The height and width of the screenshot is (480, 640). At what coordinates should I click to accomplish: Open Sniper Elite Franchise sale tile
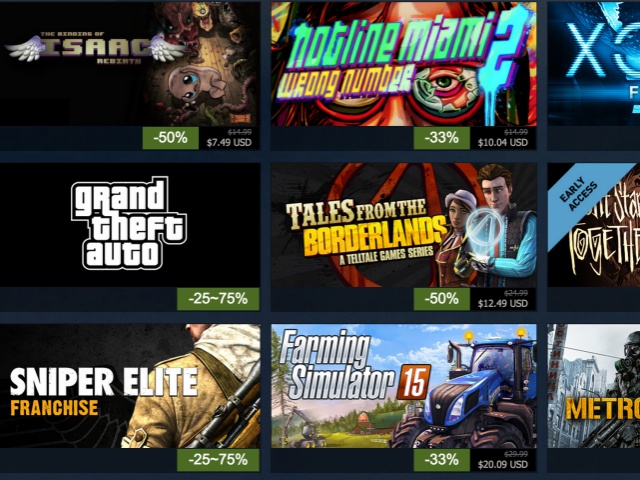coord(130,386)
